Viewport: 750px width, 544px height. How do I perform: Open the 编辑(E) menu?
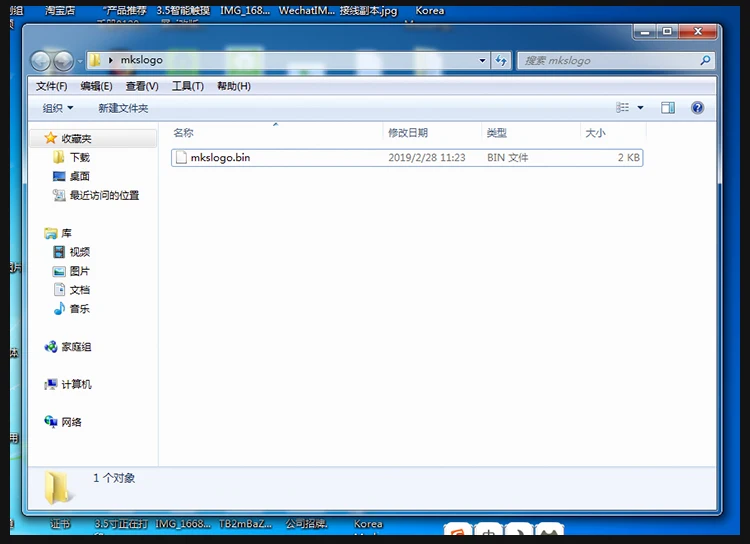pos(96,86)
